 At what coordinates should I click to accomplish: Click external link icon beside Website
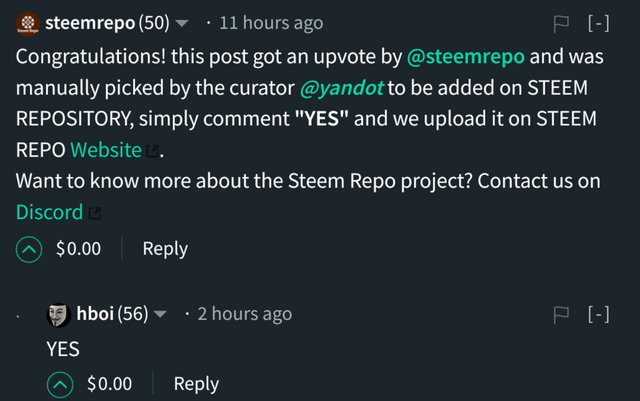[x=152, y=151]
